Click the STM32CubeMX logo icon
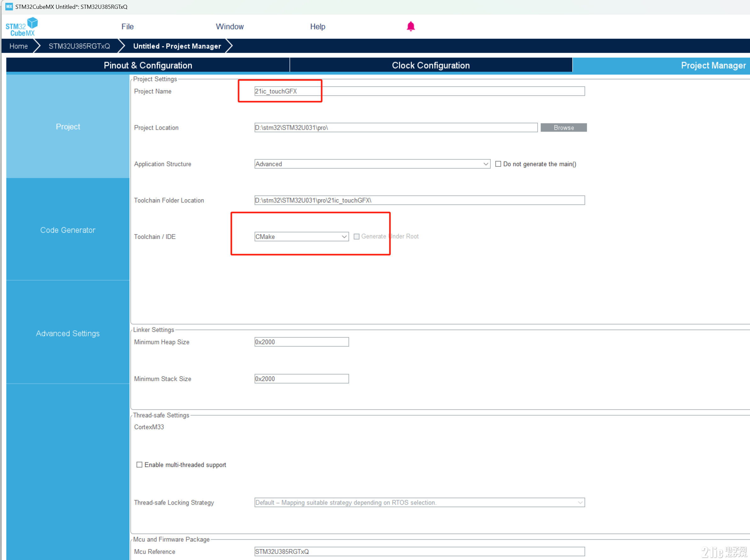The height and width of the screenshot is (560, 750). pyautogui.click(x=22, y=27)
